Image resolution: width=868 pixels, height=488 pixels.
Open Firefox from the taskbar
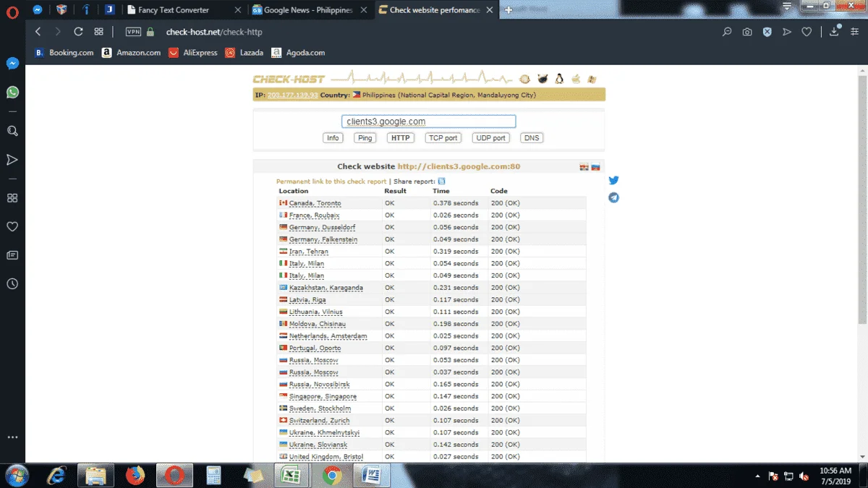[x=135, y=475]
